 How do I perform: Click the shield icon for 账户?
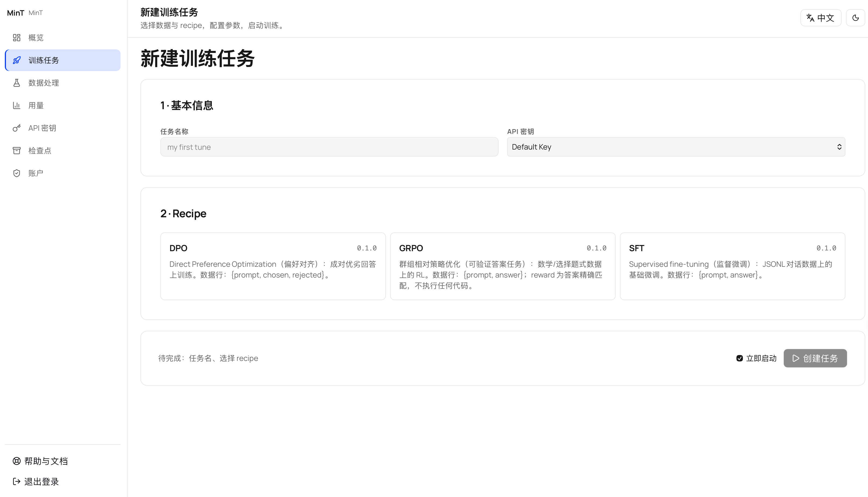click(16, 173)
